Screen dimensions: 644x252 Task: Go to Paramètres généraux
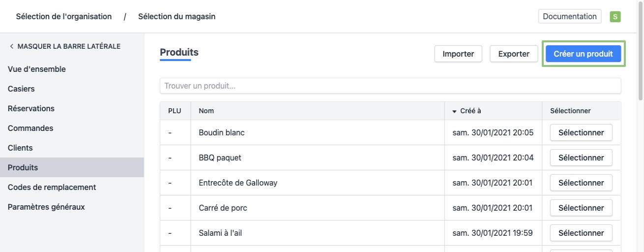46,207
